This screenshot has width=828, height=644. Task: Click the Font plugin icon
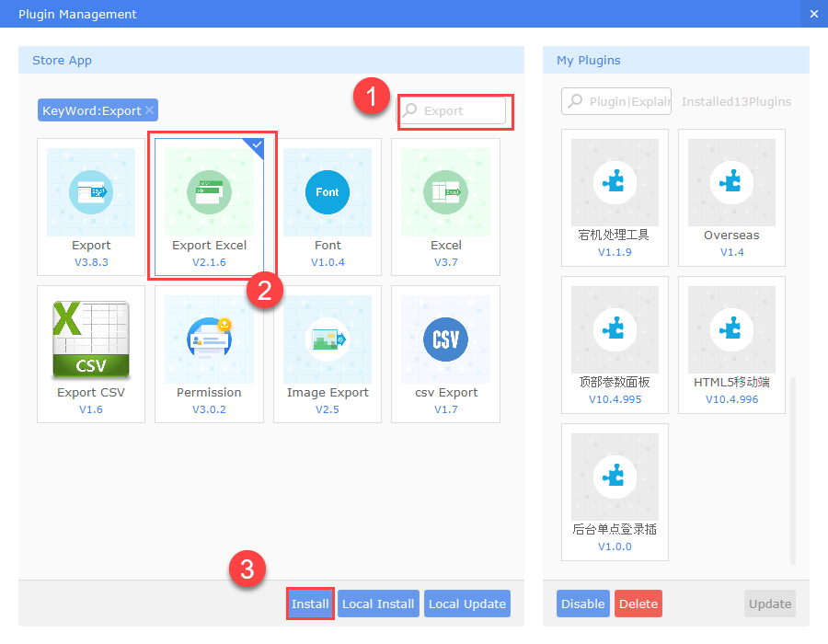coord(328,191)
